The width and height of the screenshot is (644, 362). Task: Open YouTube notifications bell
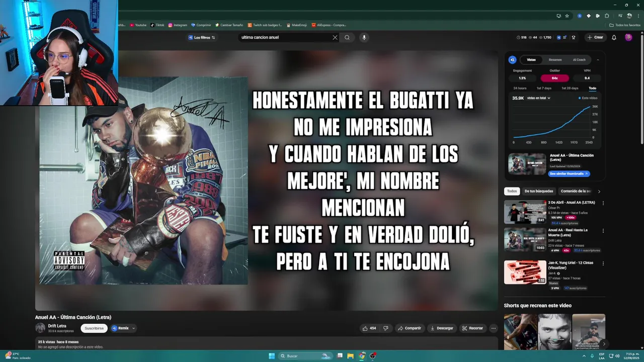[614, 37]
